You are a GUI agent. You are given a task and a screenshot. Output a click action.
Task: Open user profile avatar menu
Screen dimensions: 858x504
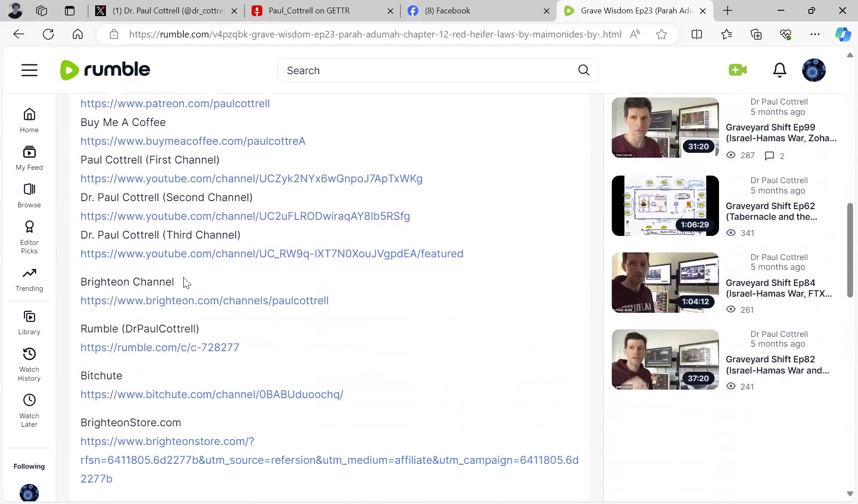point(813,70)
